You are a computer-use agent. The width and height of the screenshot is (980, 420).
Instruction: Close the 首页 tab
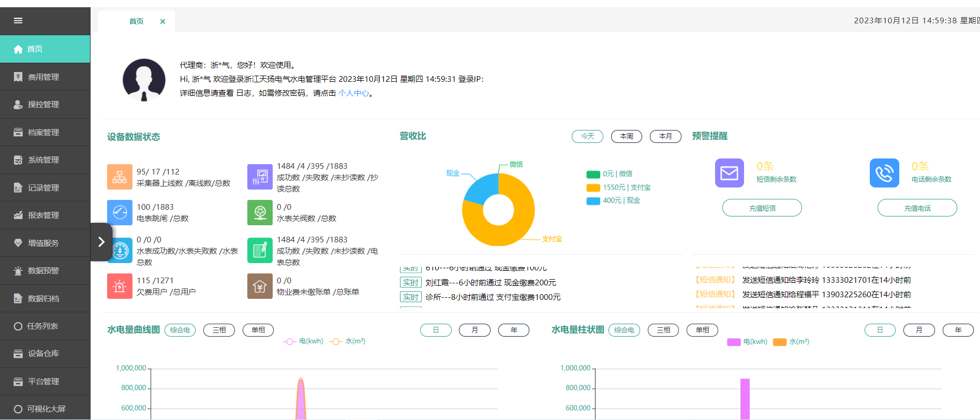pos(162,21)
